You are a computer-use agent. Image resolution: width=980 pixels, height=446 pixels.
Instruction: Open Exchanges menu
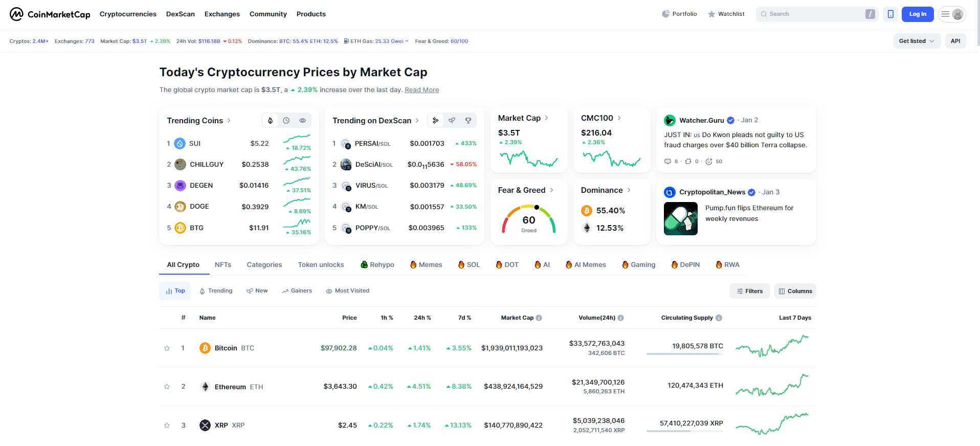coord(222,14)
